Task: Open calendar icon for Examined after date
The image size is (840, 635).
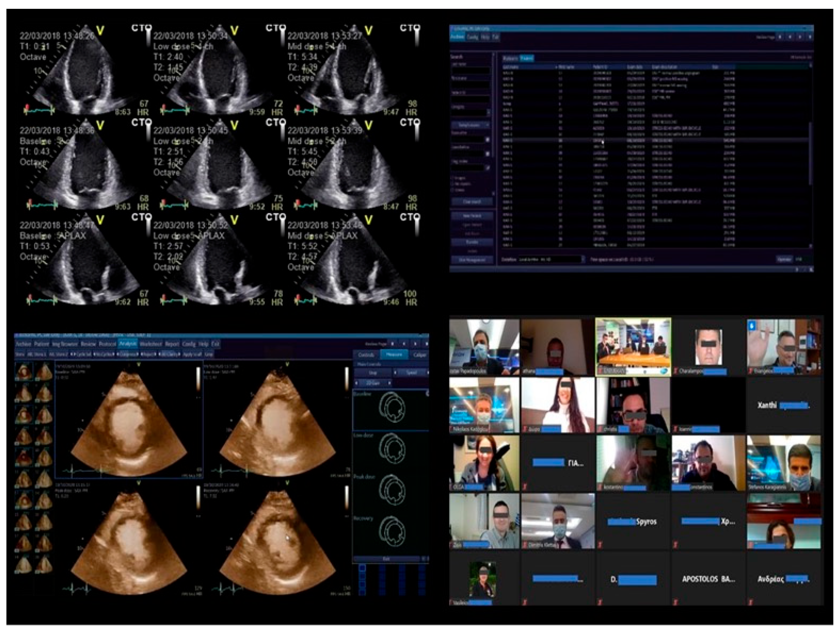Action: tap(488, 140)
